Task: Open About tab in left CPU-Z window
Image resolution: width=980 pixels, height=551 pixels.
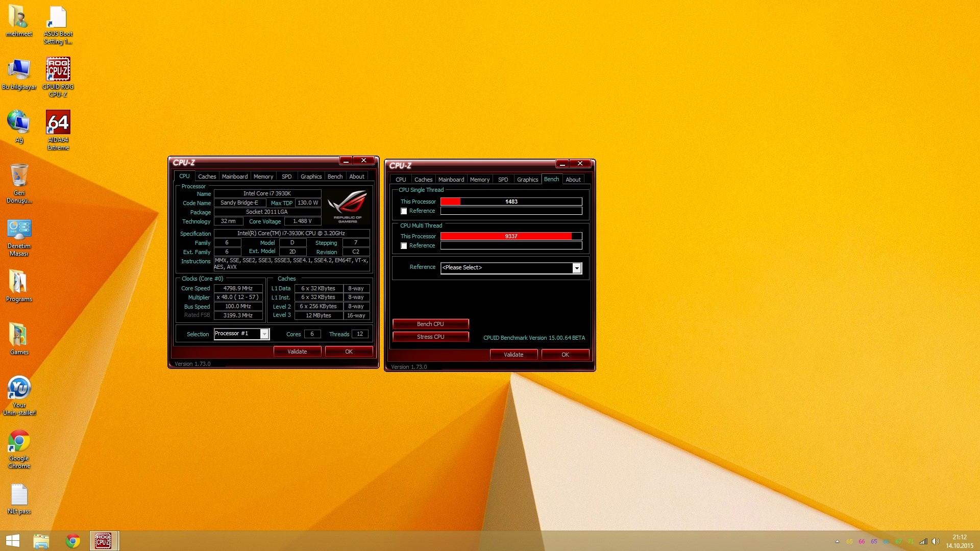Action: click(357, 177)
